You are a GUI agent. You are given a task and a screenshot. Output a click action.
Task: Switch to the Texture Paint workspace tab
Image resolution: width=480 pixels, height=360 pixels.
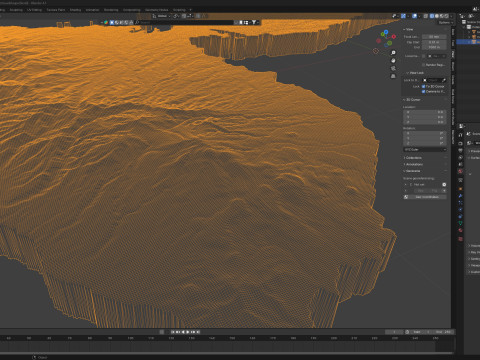[x=56, y=10]
